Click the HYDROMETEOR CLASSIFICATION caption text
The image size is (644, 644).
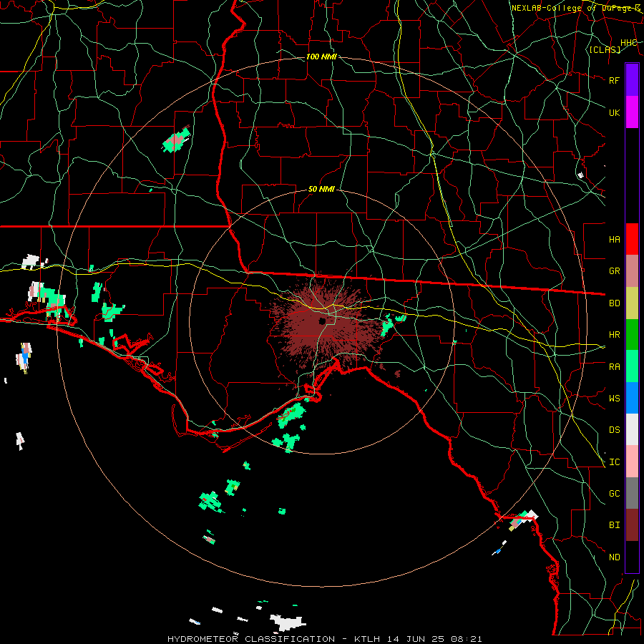click(x=251, y=639)
